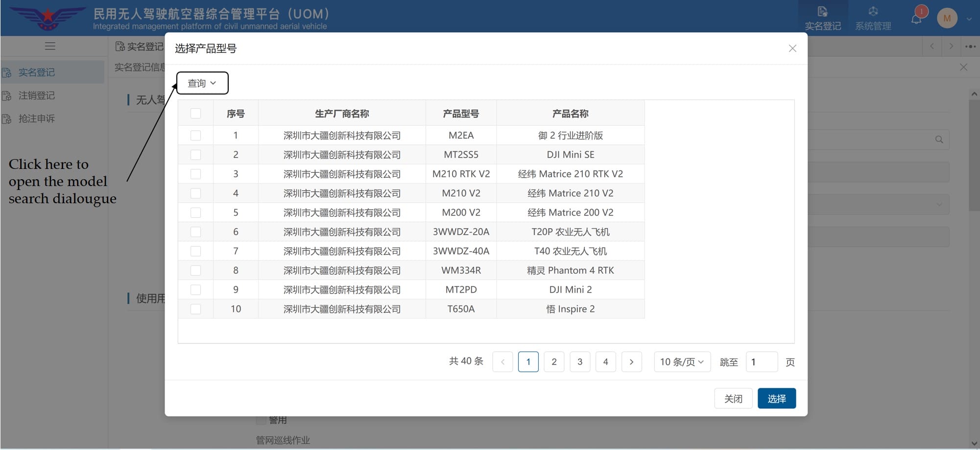The image size is (980, 450).
Task: Click the 产品名称 column header
Action: (x=571, y=114)
